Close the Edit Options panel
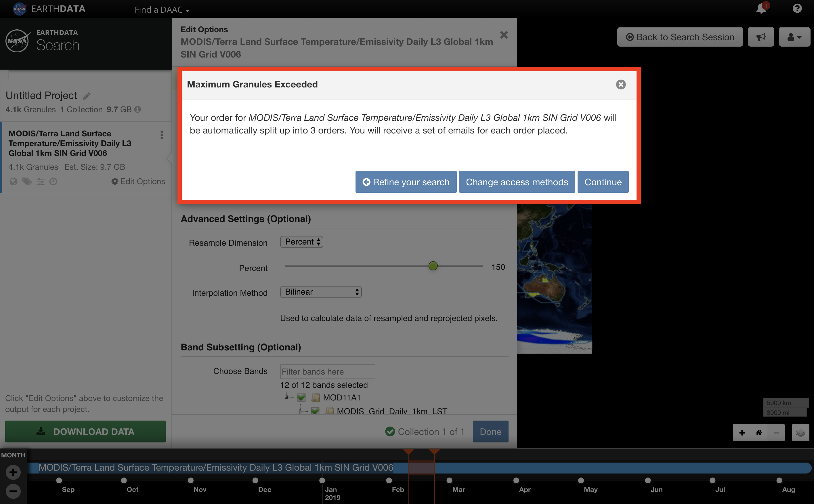 504,35
